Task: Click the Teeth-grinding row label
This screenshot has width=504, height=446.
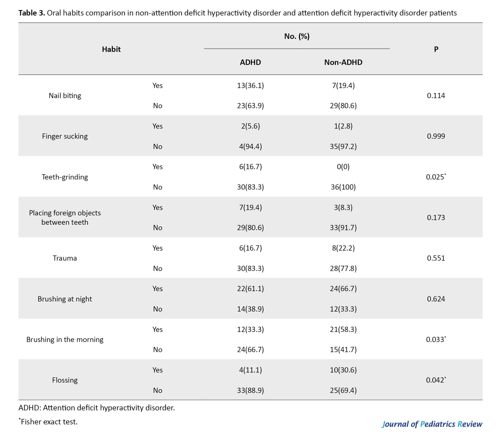Action: (65, 177)
